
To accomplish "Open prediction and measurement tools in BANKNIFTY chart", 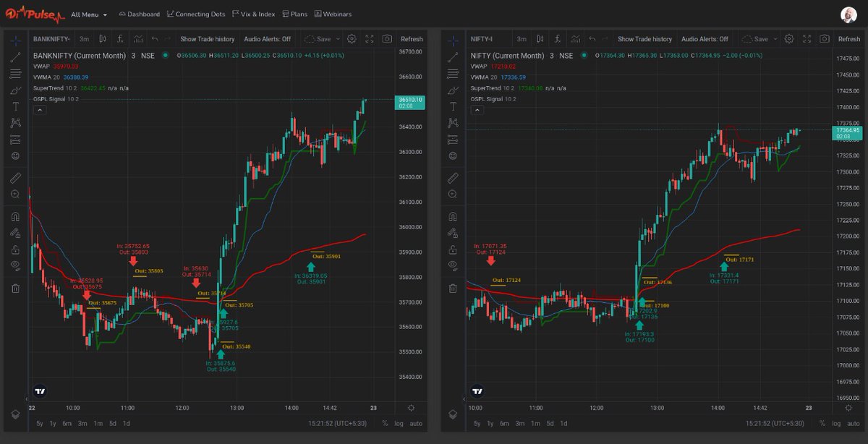I will (15, 140).
